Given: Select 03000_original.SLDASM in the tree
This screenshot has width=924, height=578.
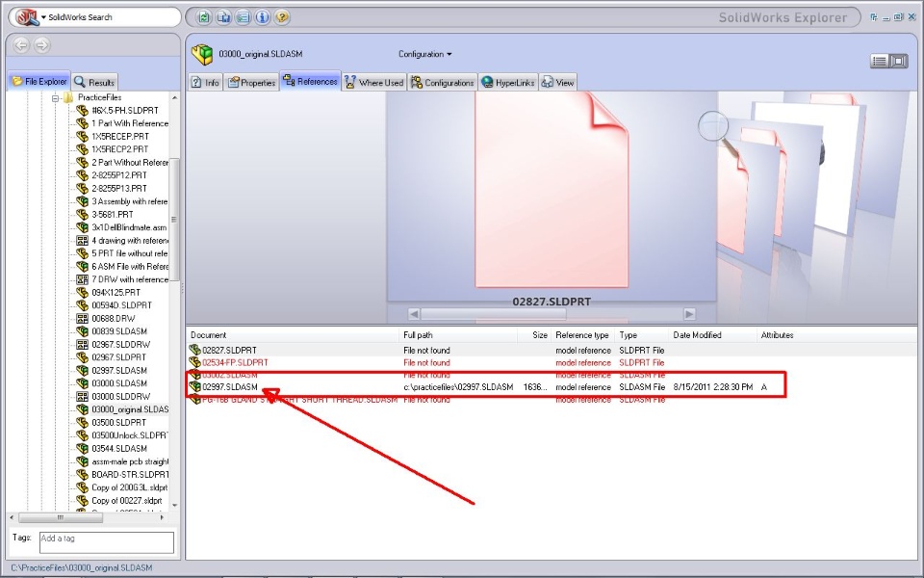Looking at the screenshot, I should (130, 409).
